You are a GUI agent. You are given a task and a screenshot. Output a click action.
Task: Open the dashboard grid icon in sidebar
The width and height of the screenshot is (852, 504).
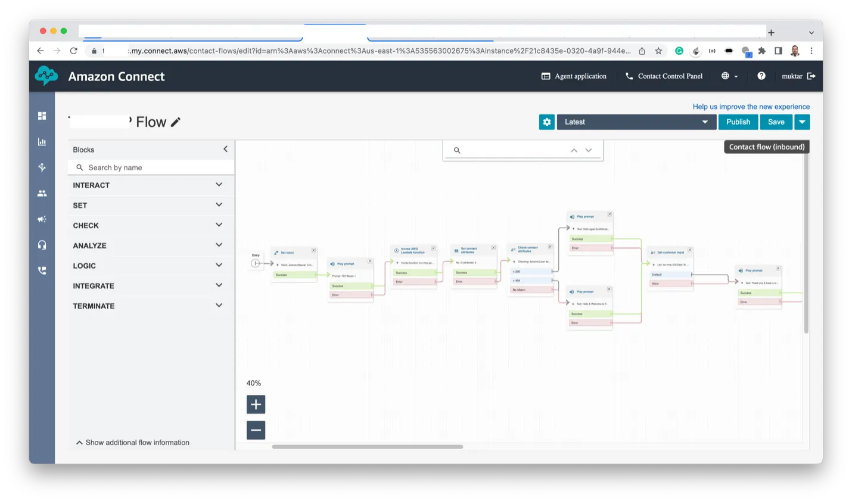[42, 116]
